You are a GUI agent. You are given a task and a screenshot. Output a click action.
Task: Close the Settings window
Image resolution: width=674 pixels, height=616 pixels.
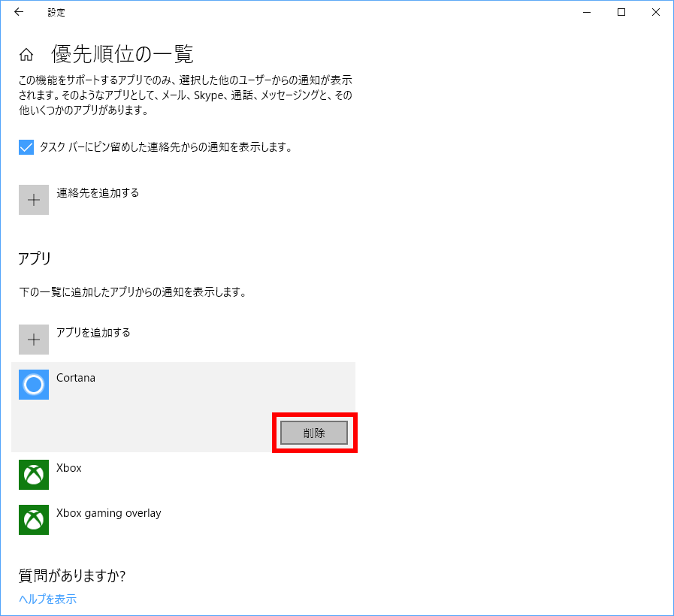click(655, 13)
